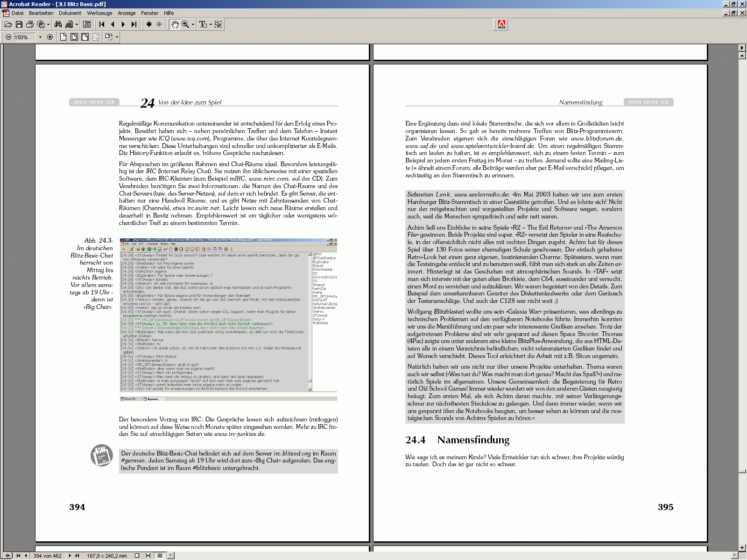Show navigation pane button in status bar
747x560 pixels.
[x=7, y=555]
